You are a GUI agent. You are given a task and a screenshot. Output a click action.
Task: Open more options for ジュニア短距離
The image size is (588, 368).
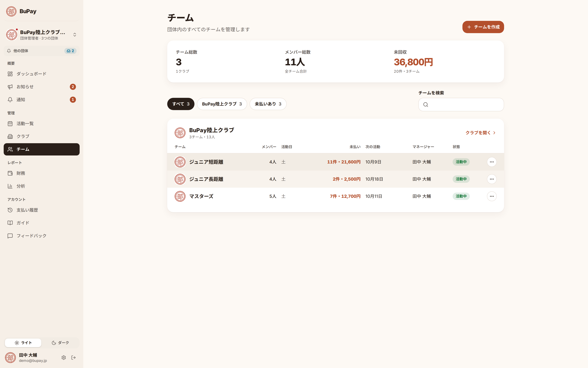click(x=492, y=162)
